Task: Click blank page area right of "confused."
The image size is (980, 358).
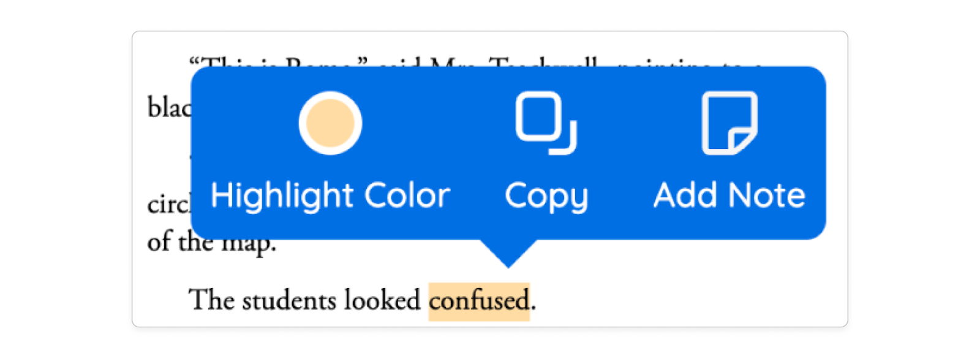Action: pos(674,300)
